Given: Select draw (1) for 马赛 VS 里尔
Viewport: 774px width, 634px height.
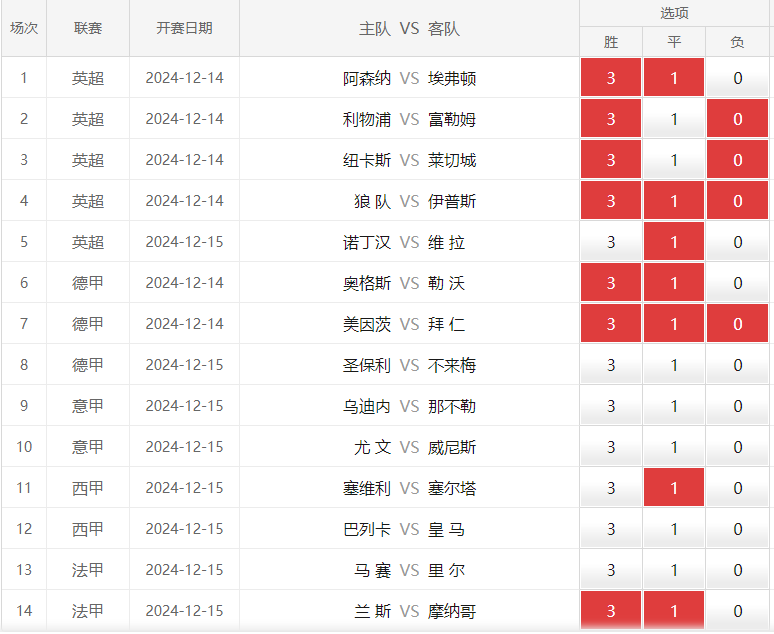Looking at the screenshot, I should click(x=674, y=569).
